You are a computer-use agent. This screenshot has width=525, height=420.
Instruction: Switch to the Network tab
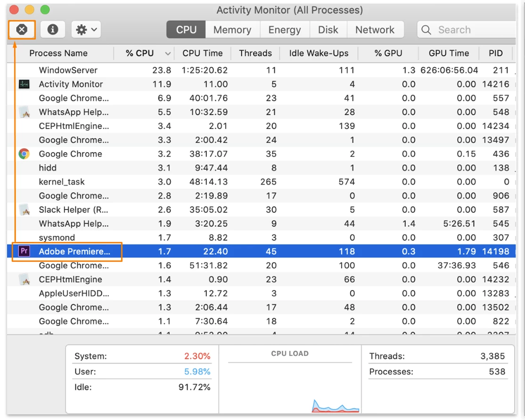point(375,30)
